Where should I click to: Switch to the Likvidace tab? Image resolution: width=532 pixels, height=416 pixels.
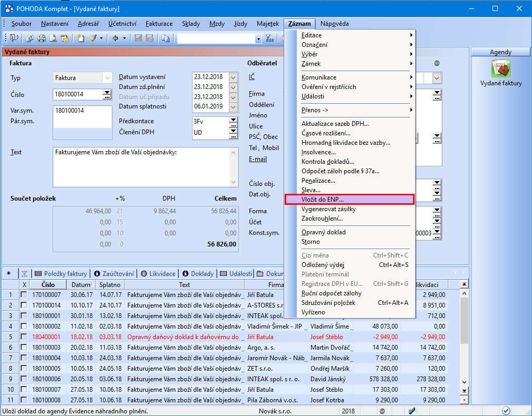tap(160, 274)
